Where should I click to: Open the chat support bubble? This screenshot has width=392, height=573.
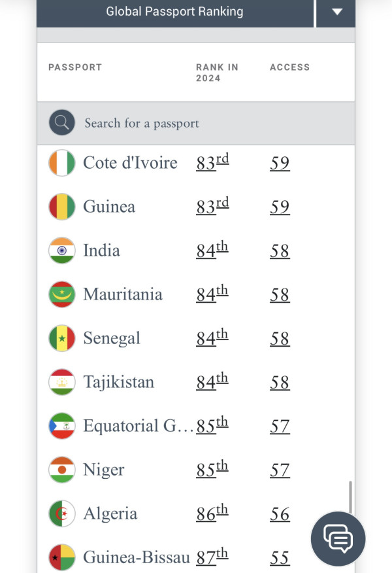click(338, 538)
